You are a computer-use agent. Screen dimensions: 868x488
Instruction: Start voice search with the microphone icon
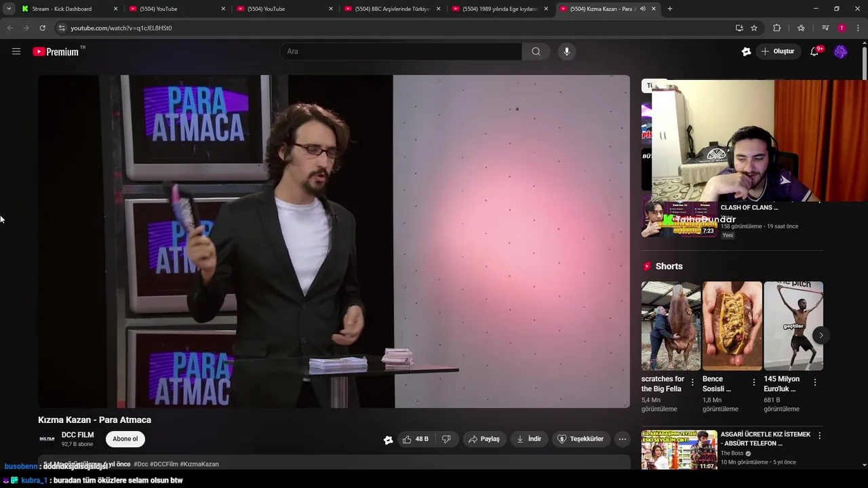567,52
